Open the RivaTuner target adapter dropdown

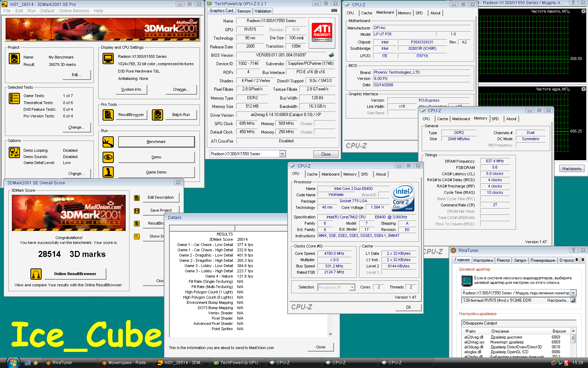[573, 293]
